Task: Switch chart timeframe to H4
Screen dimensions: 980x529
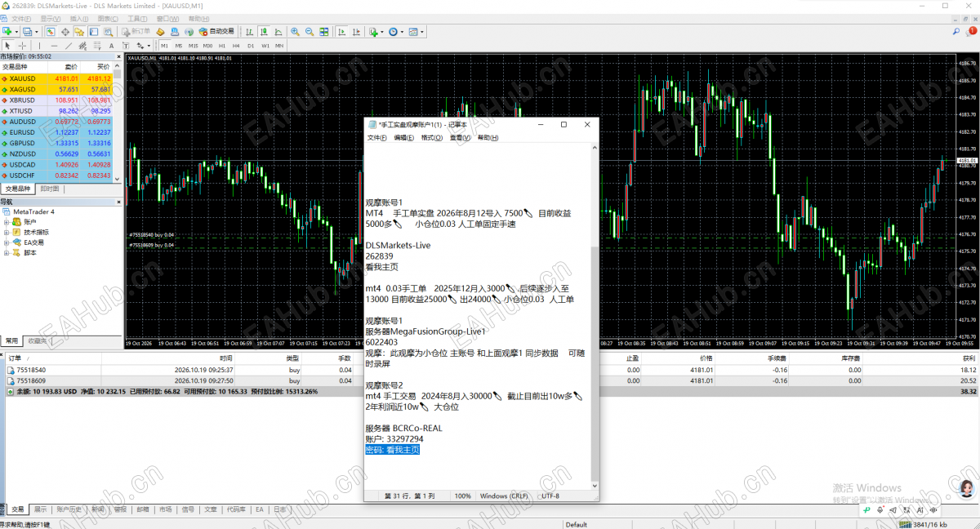Action: (237, 46)
